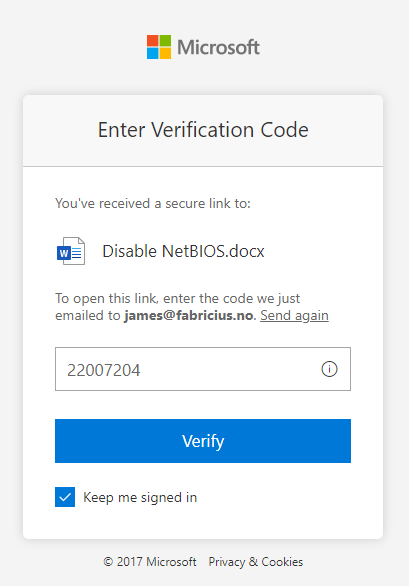Open the Privacy & Cookies link

256,562
